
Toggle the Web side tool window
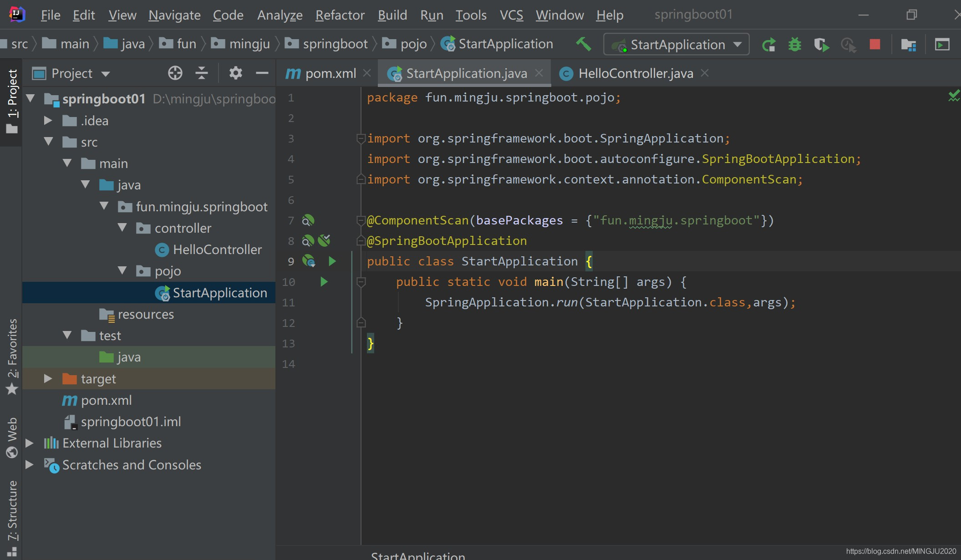tap(12, 437)
